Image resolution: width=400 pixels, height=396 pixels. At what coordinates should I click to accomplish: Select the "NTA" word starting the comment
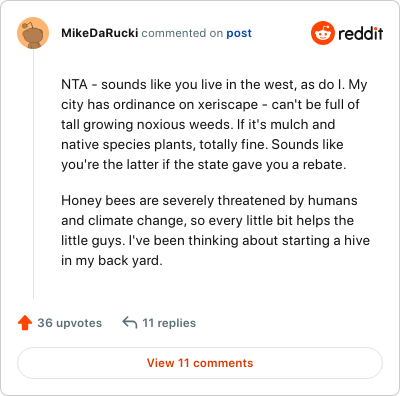[74, 84]
